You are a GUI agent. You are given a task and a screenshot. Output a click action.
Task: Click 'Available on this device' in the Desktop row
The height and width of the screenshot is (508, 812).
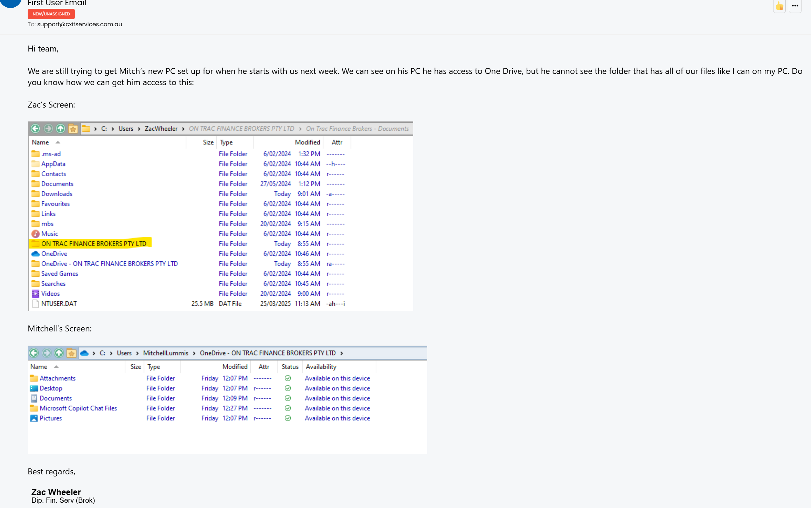[337, 388]
